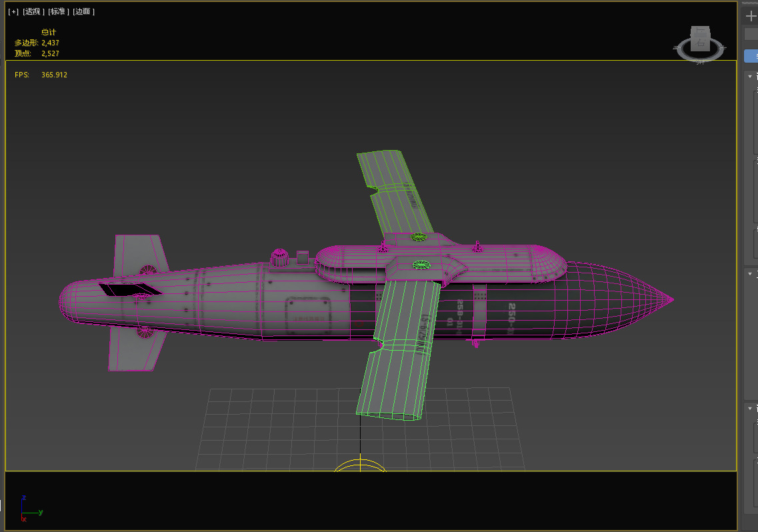Click the 总计 statistics header
758x532 pixels.
(x=49, y=33)
